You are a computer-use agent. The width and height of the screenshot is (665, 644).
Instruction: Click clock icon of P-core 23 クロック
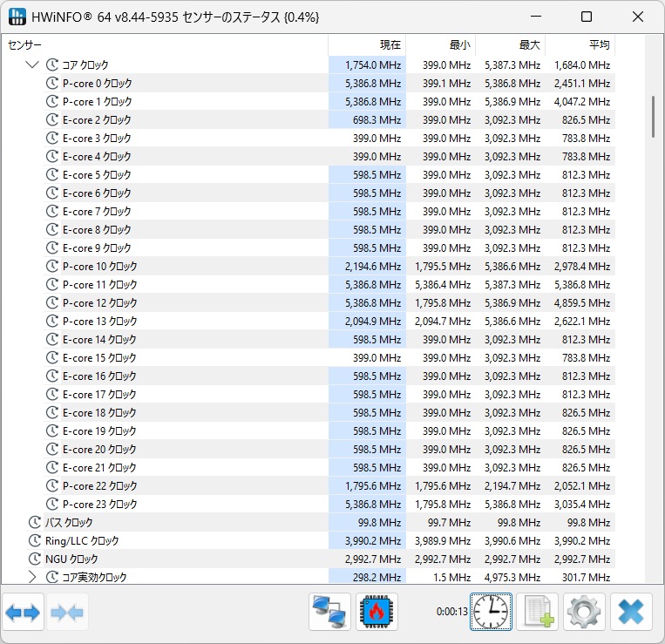pos(51,504)
